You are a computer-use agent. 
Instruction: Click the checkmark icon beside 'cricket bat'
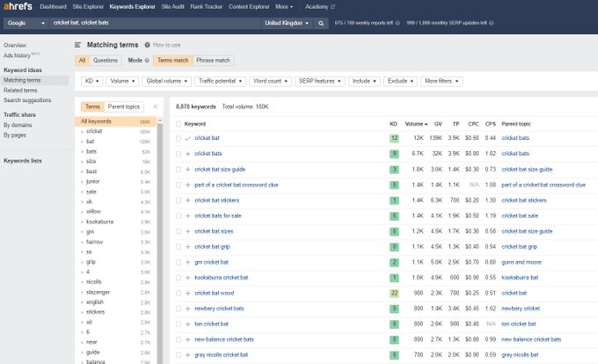pyautogui.click(x=187, y=138)
